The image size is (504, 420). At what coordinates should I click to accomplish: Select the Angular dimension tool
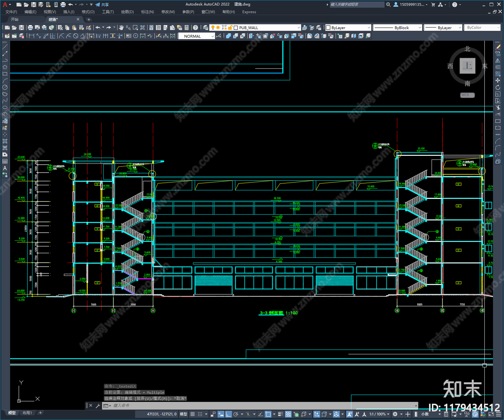click(x=83, y=36)
